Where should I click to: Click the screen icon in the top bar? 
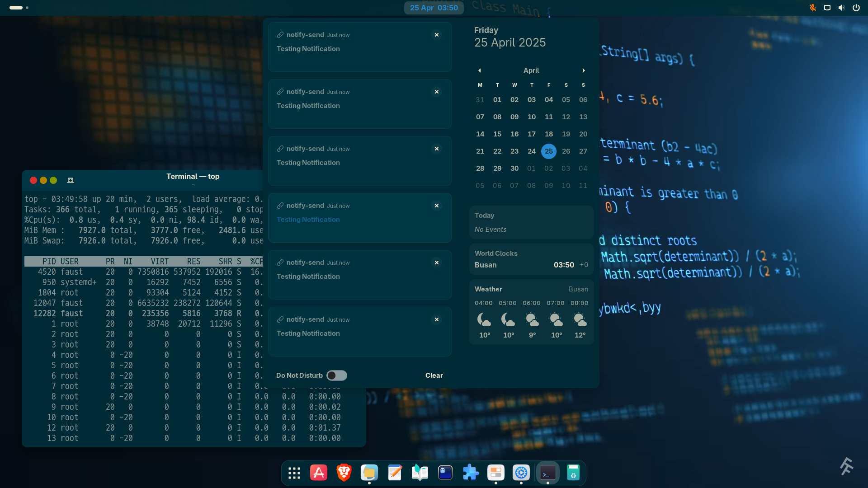pyautogui.click(x=827, y=8)
